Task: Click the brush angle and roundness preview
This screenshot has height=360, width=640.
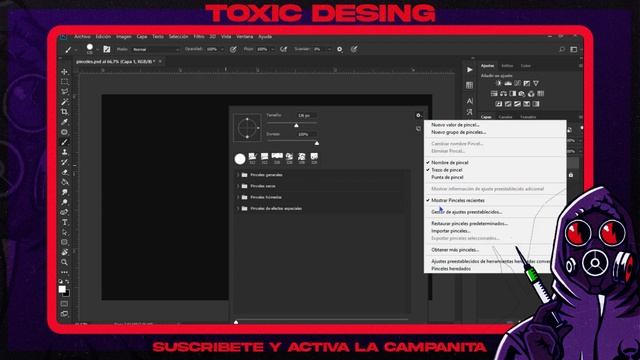Action: click(247, 128)
